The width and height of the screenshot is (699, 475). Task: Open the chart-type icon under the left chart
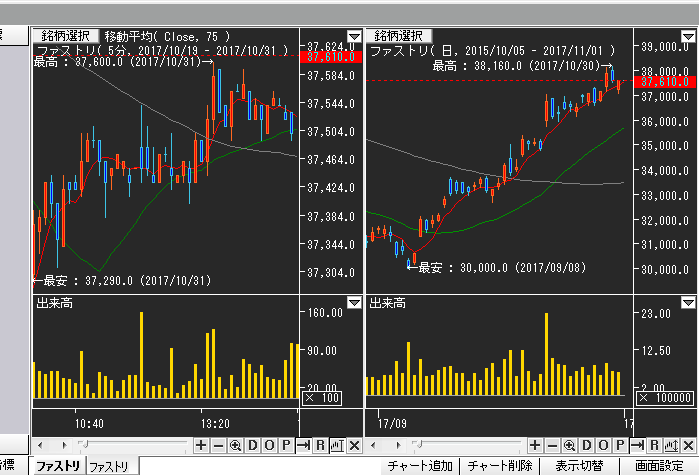tap(336, 445)
